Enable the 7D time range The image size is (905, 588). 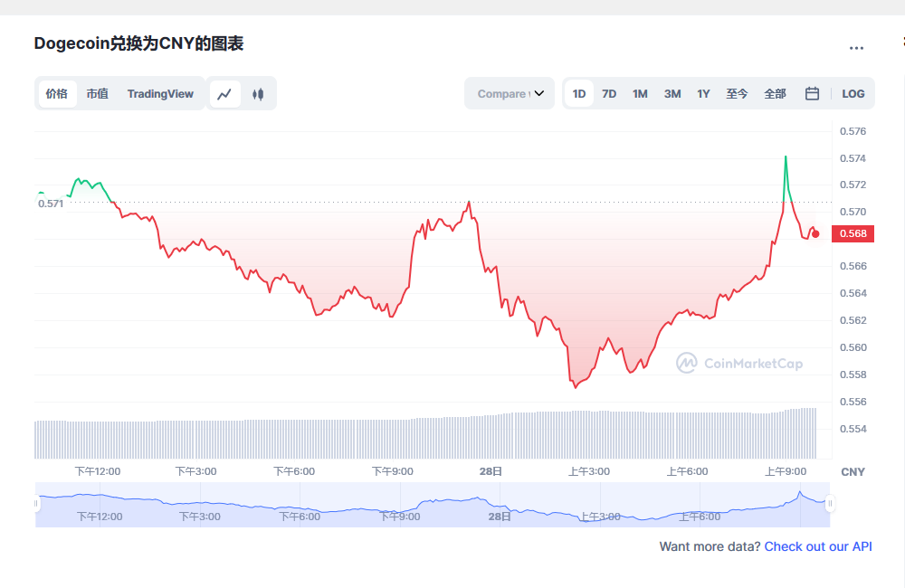pos(608,93)
